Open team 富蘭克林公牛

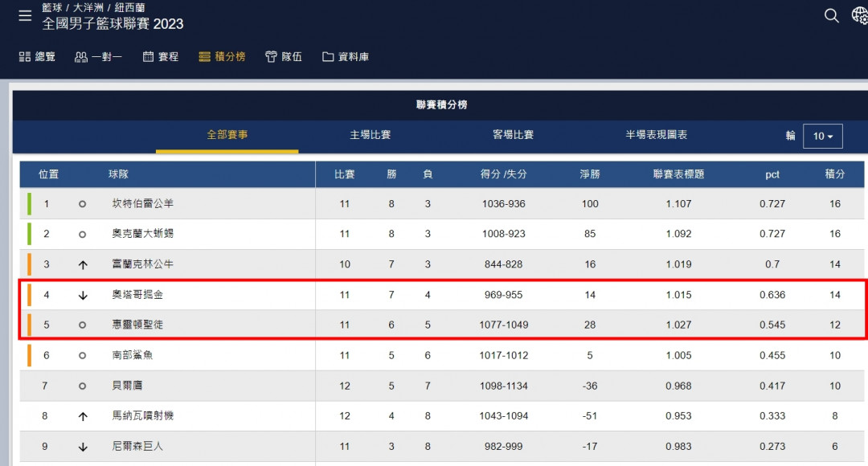[143, 264]
